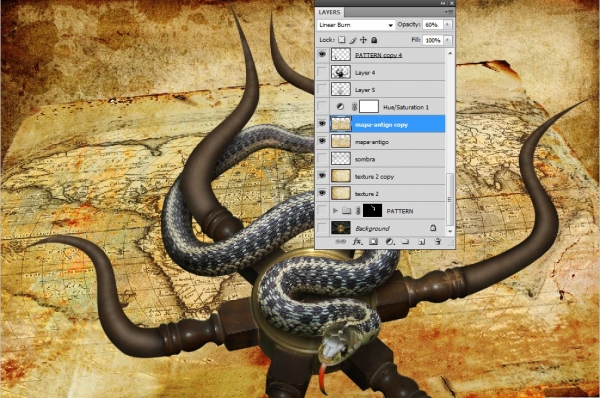
Task: Select the Layer 4 layer name
Action: (x=365, y=72)
